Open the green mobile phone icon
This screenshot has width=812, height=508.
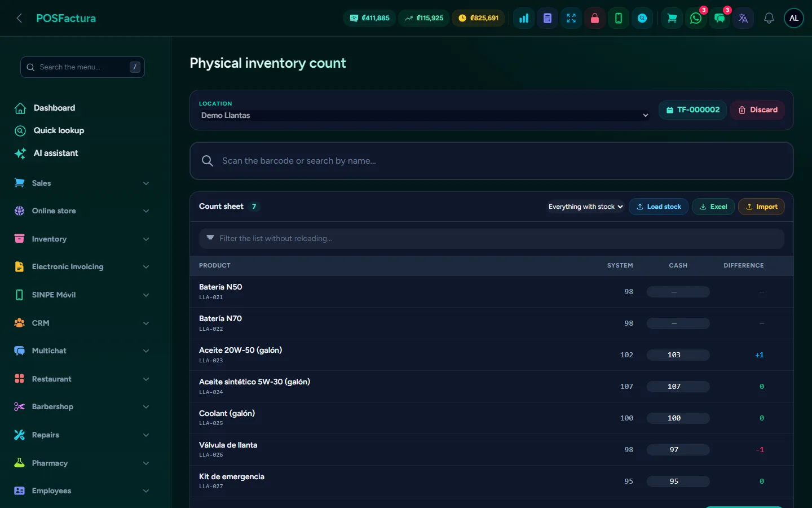(x=619, y=18)
